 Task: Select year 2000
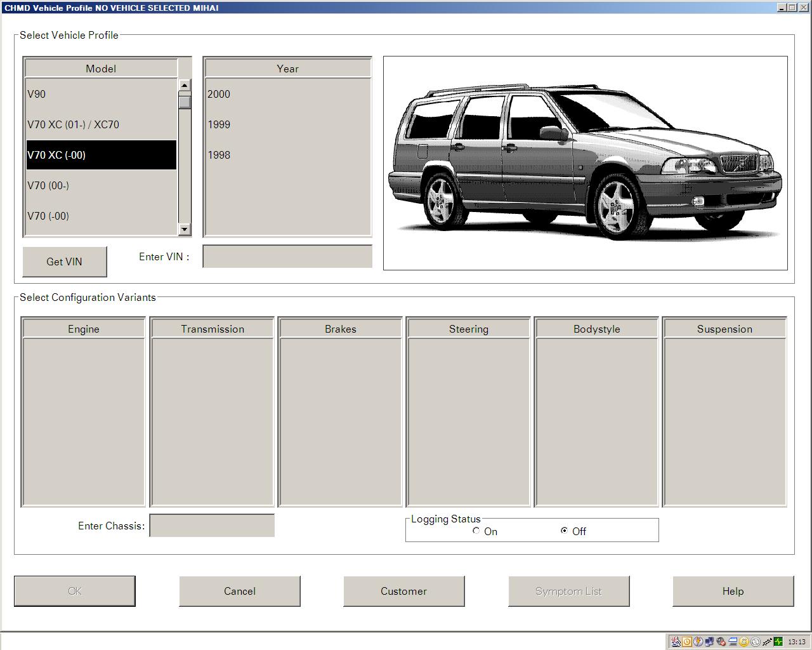tap(287, 94)
